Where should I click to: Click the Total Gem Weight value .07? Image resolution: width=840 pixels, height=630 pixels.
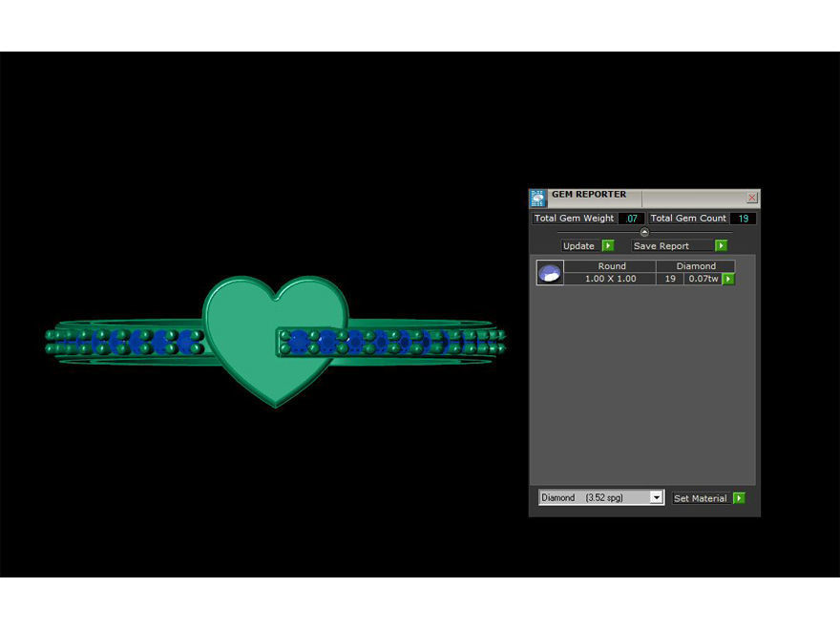632,219
